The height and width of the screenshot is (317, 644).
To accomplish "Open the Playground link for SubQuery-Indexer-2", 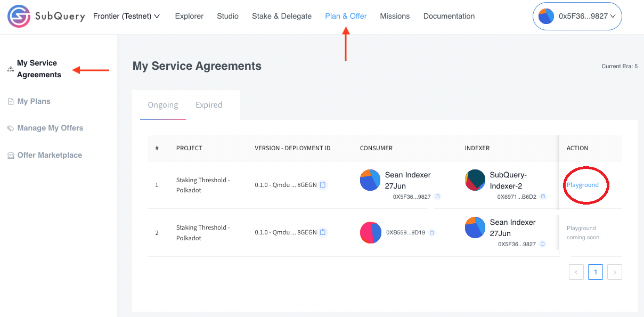I will coord(583,185).
